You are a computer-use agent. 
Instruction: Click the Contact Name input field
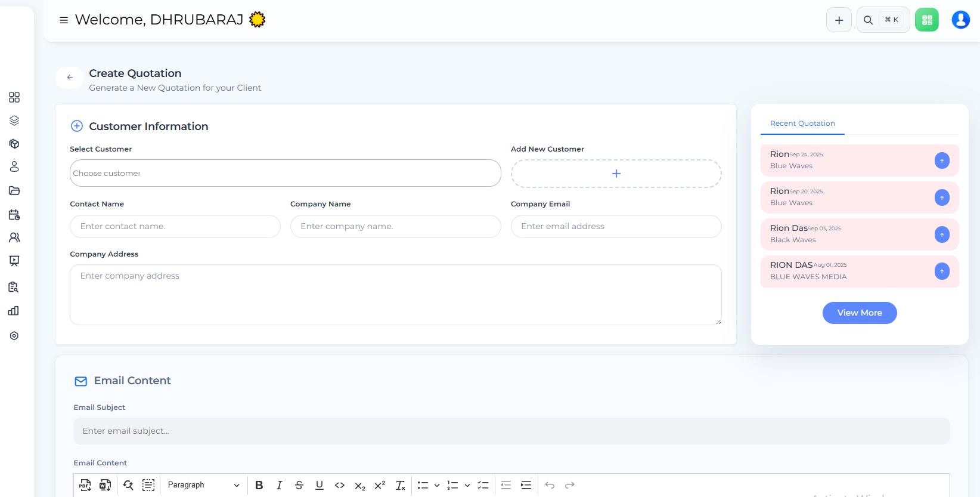tap(175, 227)
